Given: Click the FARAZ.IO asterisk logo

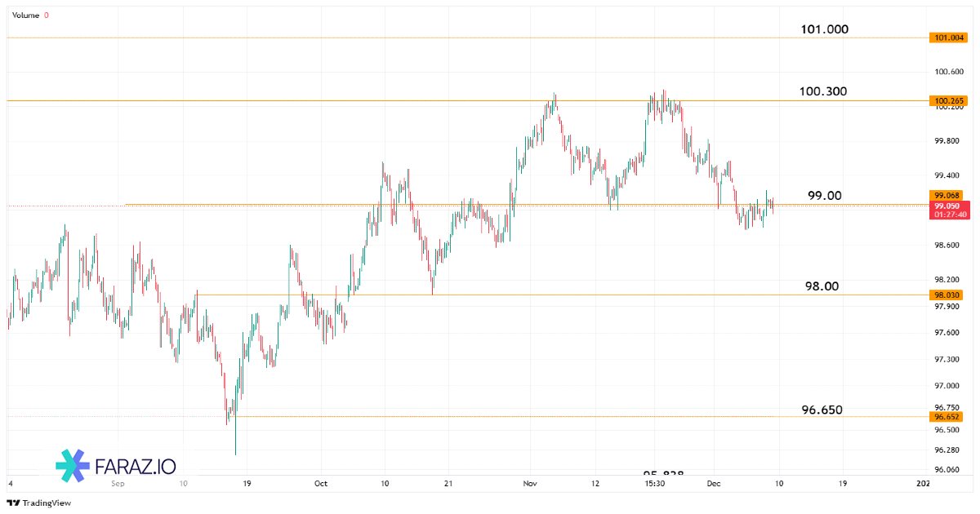Looking at the screenshot, I should pyautogui.click(x=72, y=466).
